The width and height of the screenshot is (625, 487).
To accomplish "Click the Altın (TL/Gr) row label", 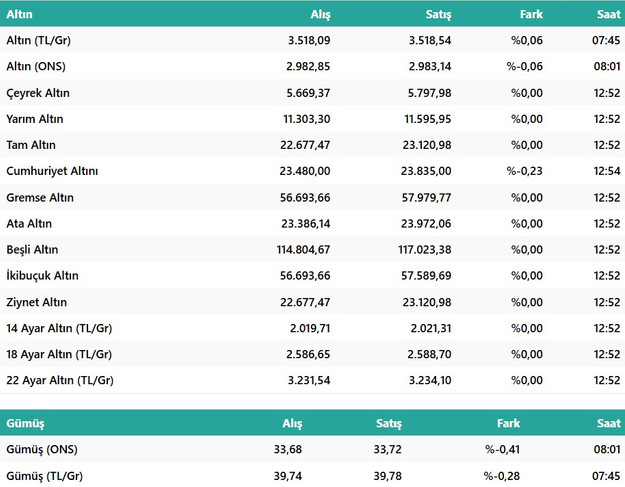I will (43, 41).
